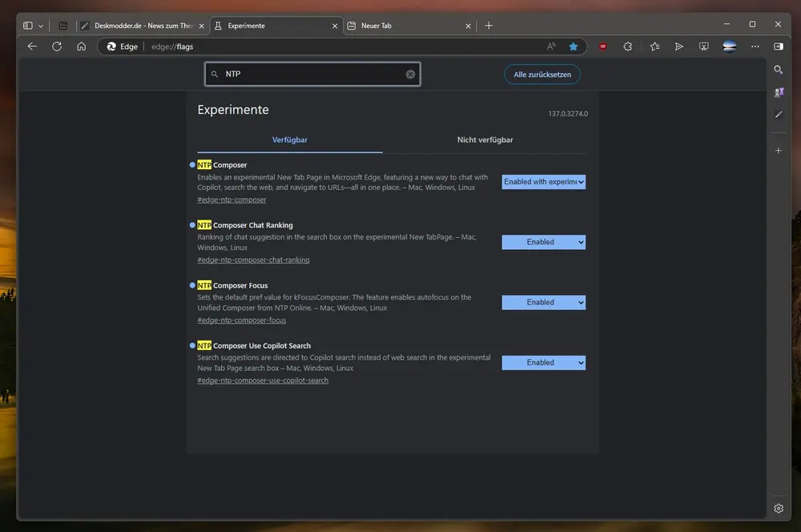Select the Experimente tab
The height and width of the screenshot is (532, 801).
point(276,26)
